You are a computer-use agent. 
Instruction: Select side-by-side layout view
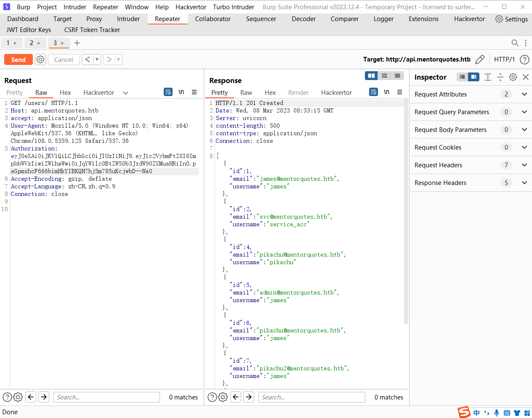point(371,76)
